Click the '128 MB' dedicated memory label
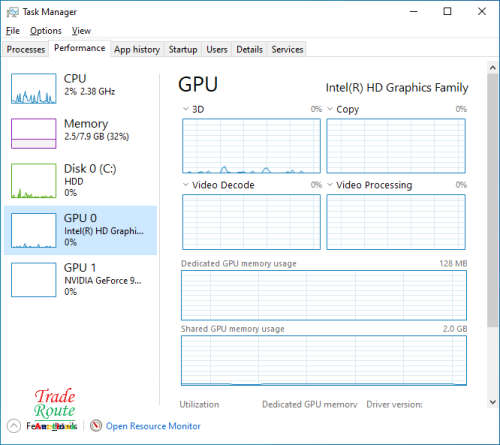Screen dimensions: 500x445 [453, 264]
